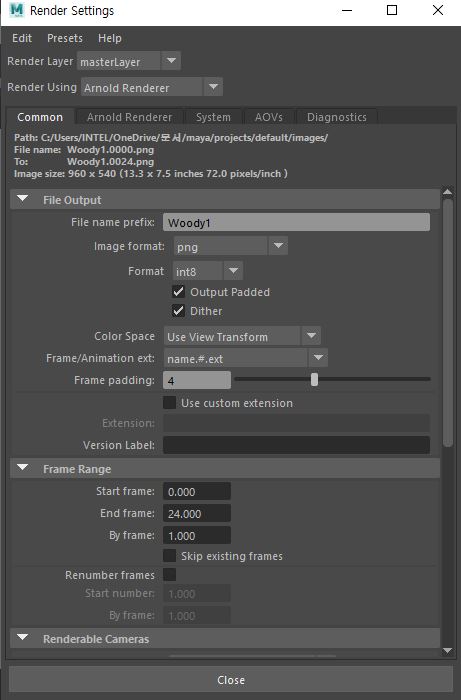The height and width of the screenshot is (700, 461).
Task: Switch to the AOVs tab
Action: [269, 117]
